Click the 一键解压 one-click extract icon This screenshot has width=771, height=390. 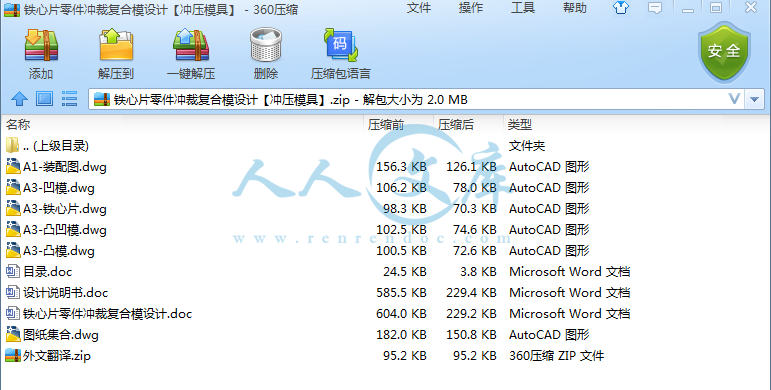tap(191, 46)
